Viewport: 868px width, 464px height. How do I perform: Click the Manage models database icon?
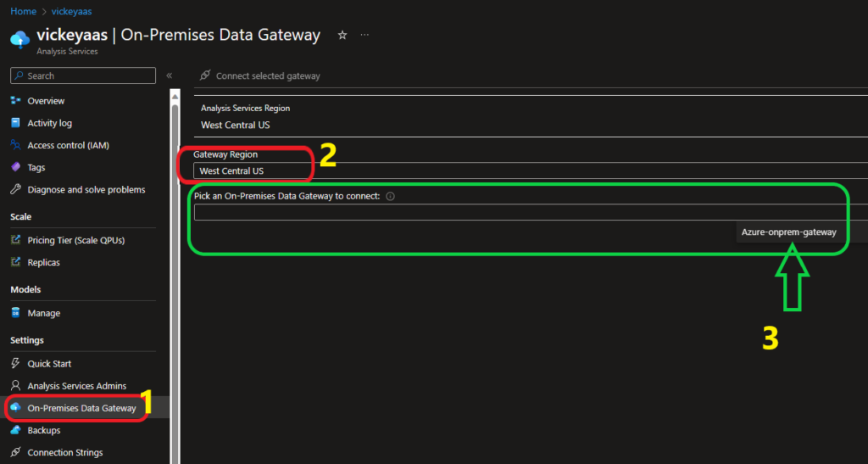(x=15, y=313)
